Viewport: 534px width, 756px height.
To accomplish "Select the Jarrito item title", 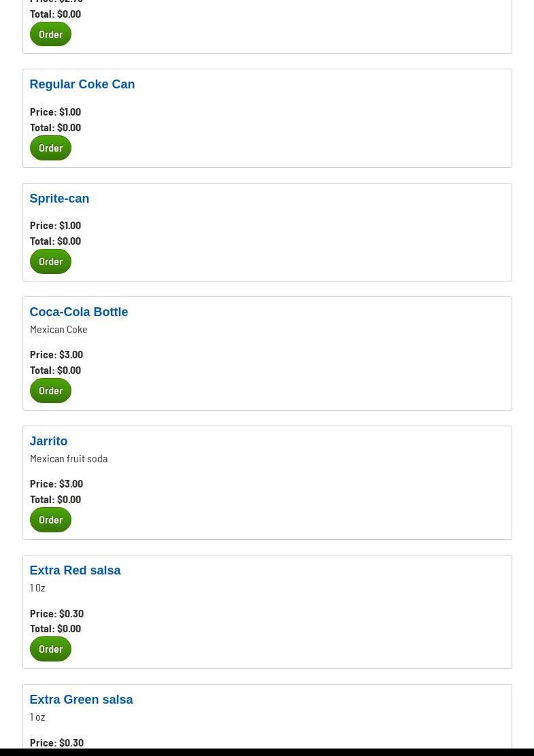I will [48, 441].
